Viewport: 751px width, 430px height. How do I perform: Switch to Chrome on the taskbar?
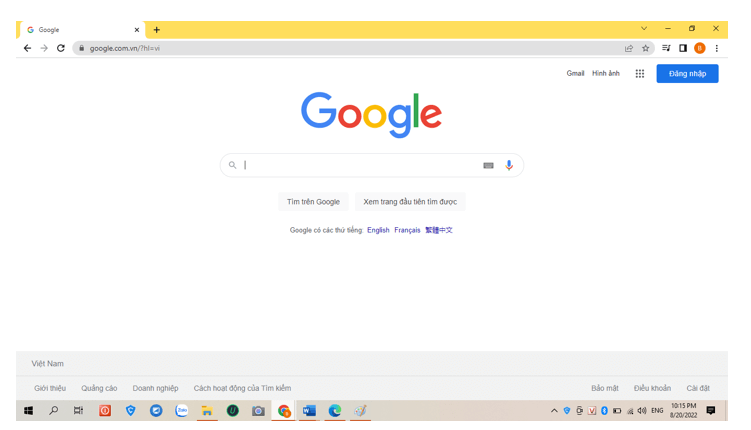[284, 411]
